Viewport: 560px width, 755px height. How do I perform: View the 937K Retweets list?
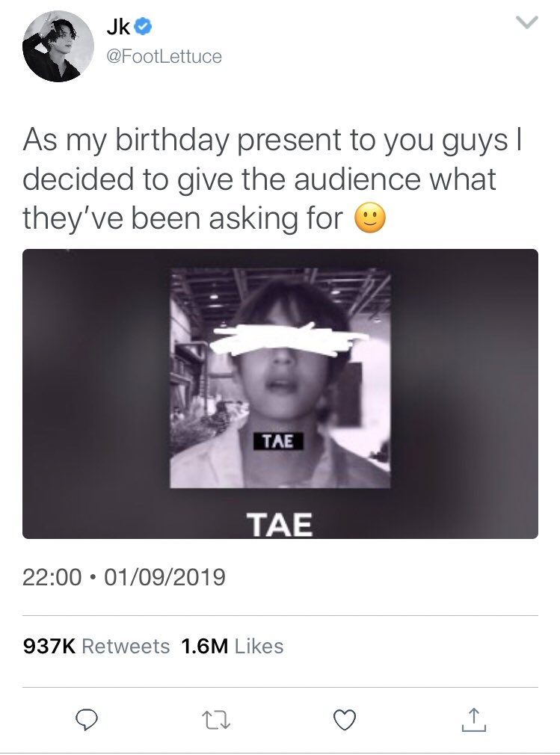96,646
